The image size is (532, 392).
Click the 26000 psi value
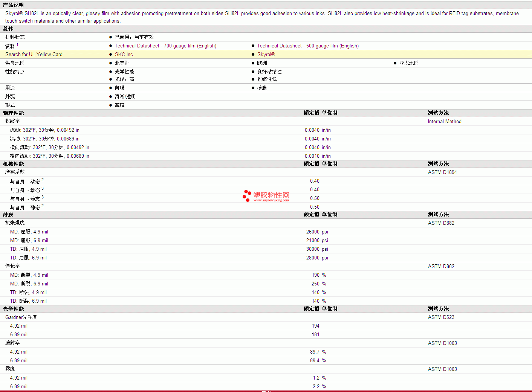[x=317, y=232]
